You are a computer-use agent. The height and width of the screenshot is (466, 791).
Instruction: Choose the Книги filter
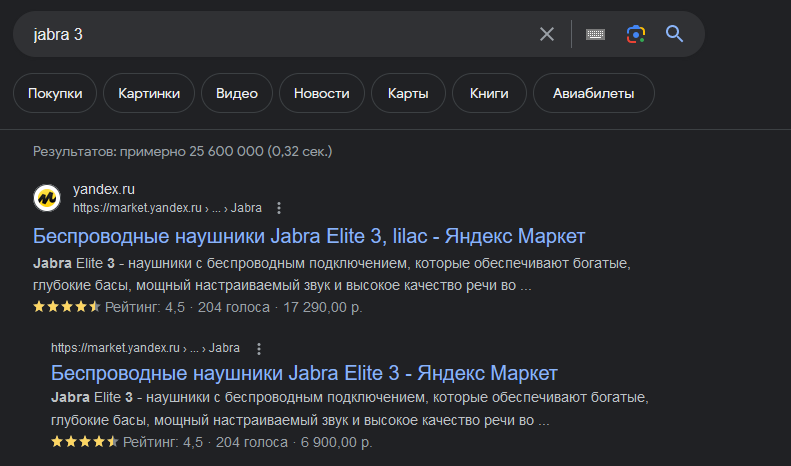click(488, 94)
